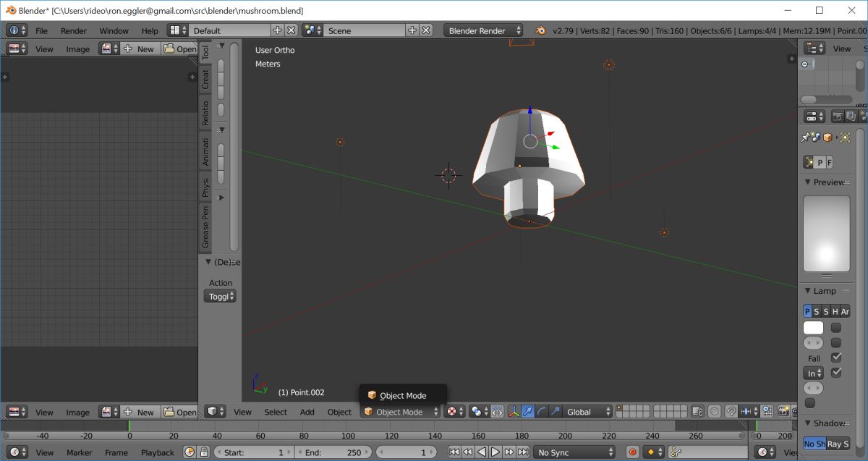868x461 pixels.
Task: Open the Info editor type selector
Action: pos(17,30)
